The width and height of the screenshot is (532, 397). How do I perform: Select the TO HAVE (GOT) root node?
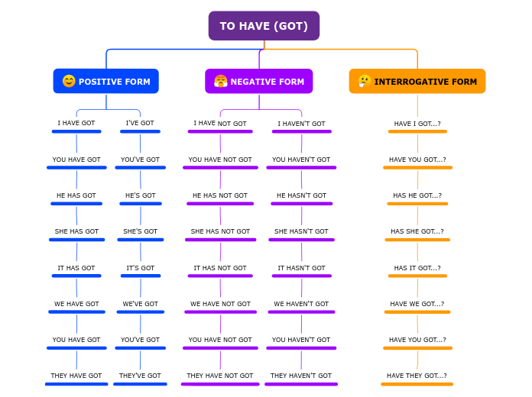[x=264, y=26]
